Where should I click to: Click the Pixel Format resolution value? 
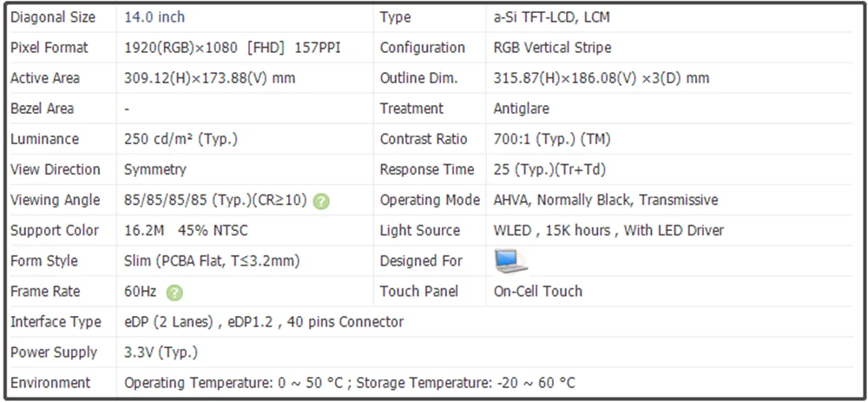[x=233, y=48]
